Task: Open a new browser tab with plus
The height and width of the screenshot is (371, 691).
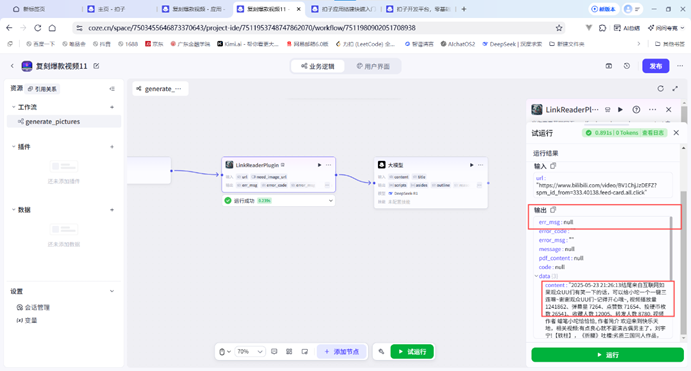Action: pyautogui.click(x=464, y=9)
